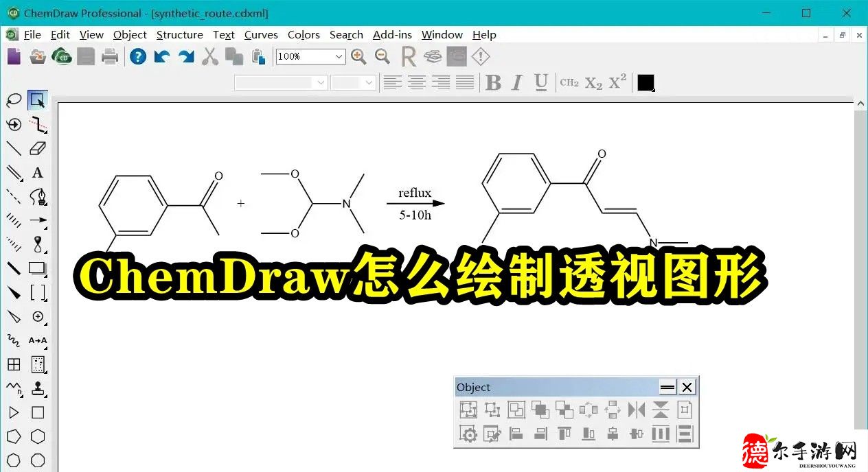Image resolution: width=868 pixels, height=472 pixels.
Task: Click the reflux text on arrow
Action: [x=415, y=193]
